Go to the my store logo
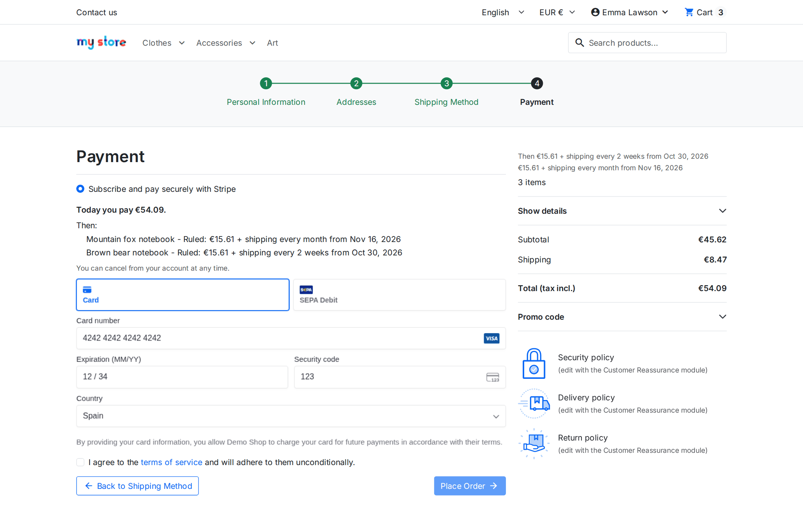 click(101, 42)
